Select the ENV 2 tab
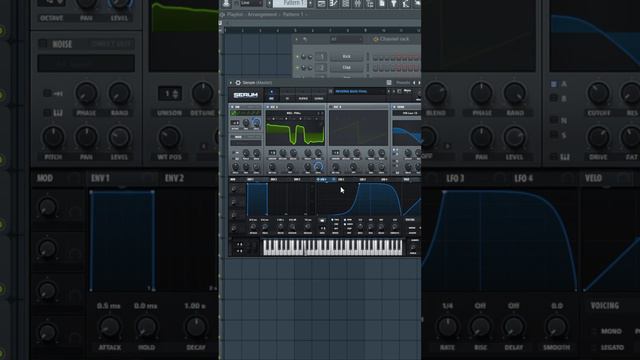This screenshot has height=360, width=640. click(273, 179)
